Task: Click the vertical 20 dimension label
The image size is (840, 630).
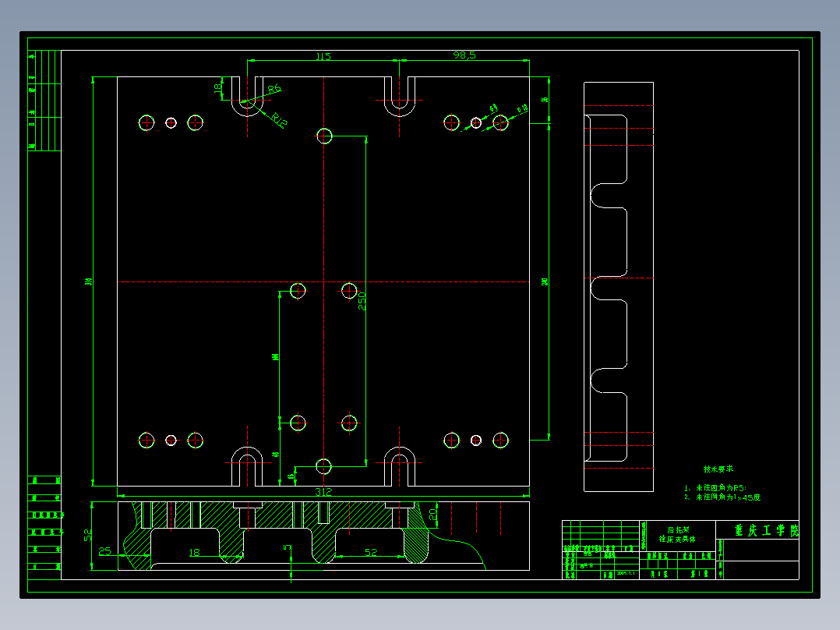Action: (432, 514)
